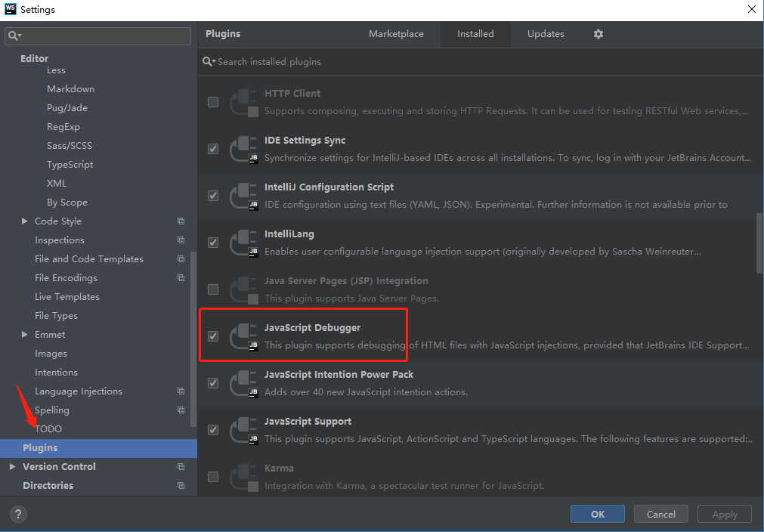Expand the Version Control tree node
Image resolution: width=764 pixels, height=532 pixels.
click(x=13, y=467)
